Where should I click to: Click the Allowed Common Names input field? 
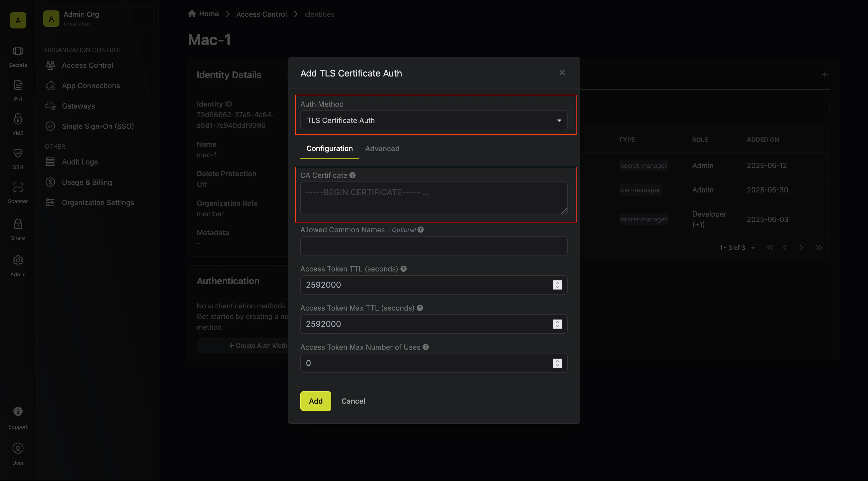pyautogui.click(x=434, y=246)
